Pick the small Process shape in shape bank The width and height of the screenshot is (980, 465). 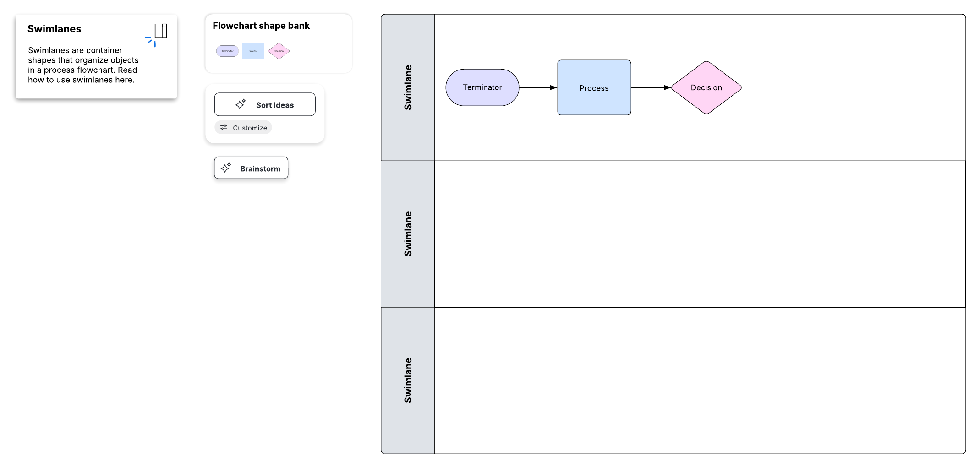[x=253, y=51]
